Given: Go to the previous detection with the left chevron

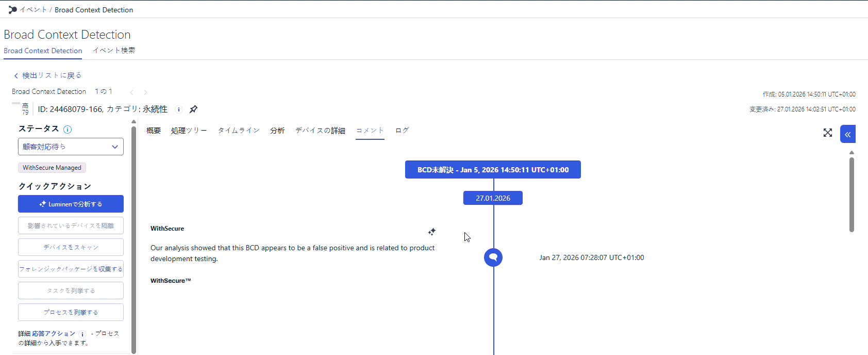Looking at the screenshot, I should [x=131, y=92].
